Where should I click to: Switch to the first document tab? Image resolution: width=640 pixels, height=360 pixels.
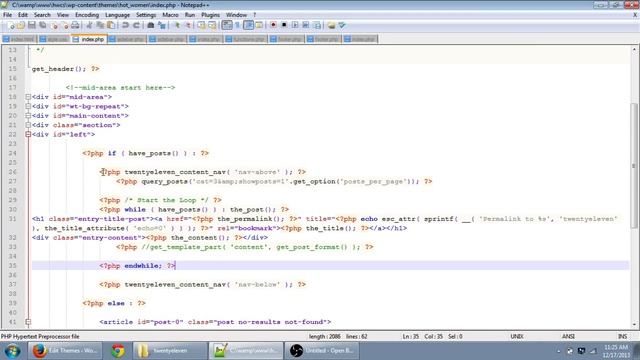click(x=19, y=39)
